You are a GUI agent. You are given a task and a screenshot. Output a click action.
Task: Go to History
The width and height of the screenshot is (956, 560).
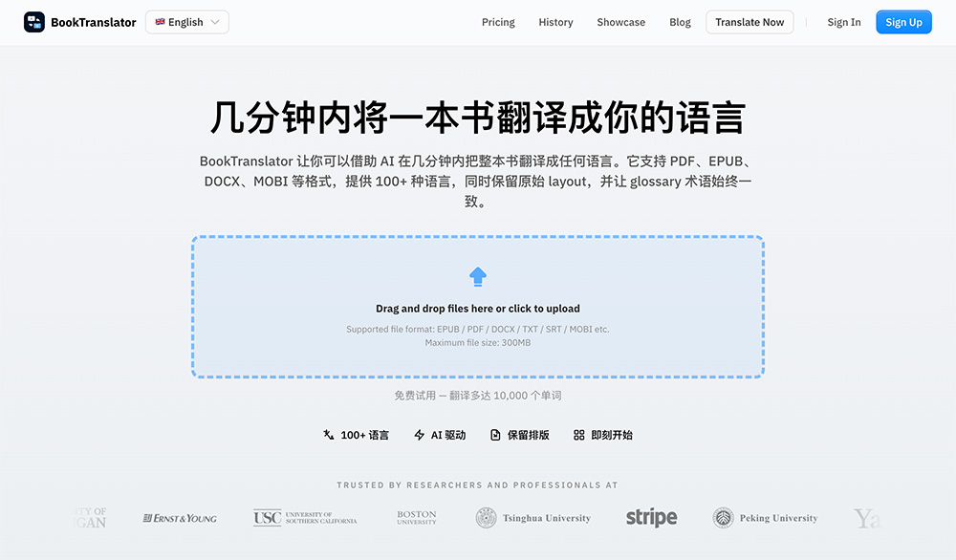coord(555,22)
